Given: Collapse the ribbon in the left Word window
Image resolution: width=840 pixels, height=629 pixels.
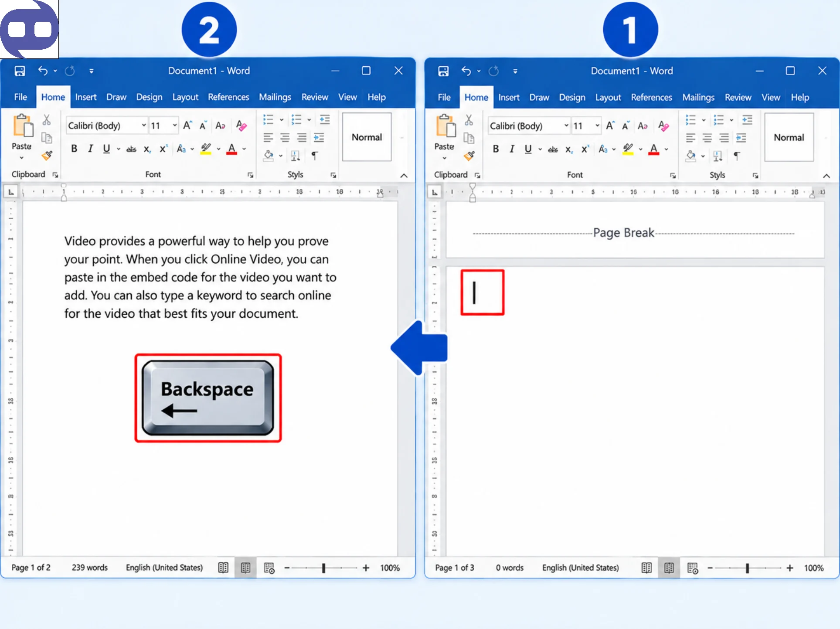Looking at the screenshot, I should pos(404,175).
